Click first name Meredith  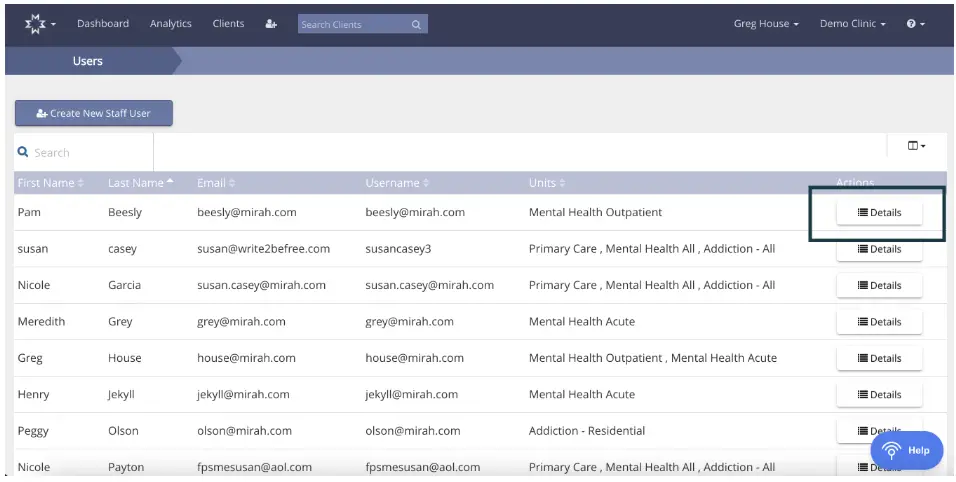click(41, 322)
